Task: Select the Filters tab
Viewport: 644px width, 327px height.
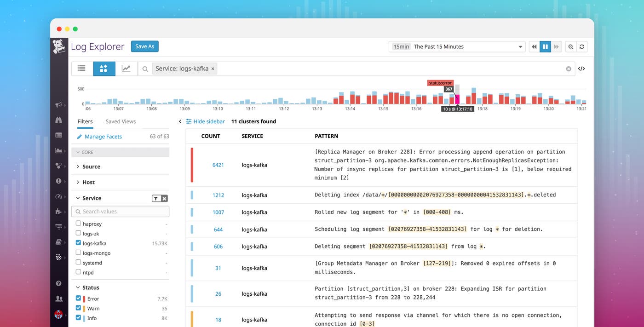Action: (85, 121)
